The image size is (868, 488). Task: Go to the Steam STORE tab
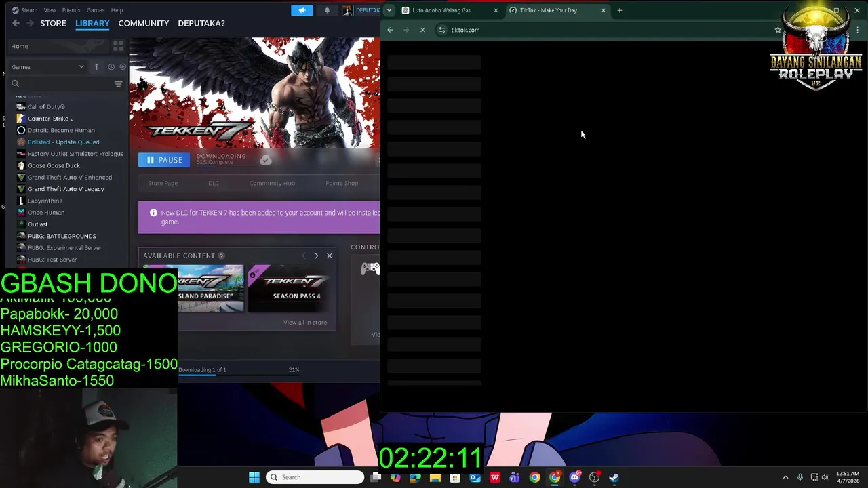pyautogui.click(x=53, y=23)
